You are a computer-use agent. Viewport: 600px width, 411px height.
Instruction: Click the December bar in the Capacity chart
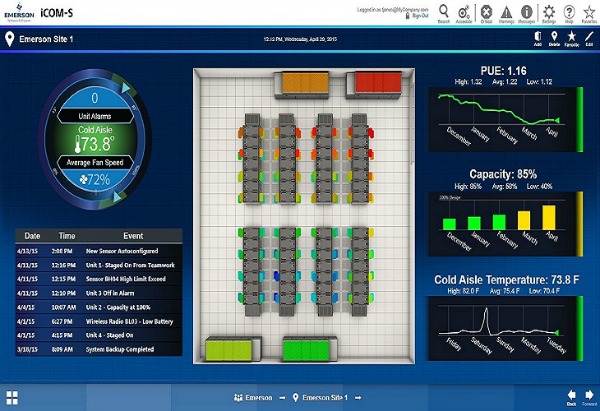pyautogui.click(x=449, y=224)
